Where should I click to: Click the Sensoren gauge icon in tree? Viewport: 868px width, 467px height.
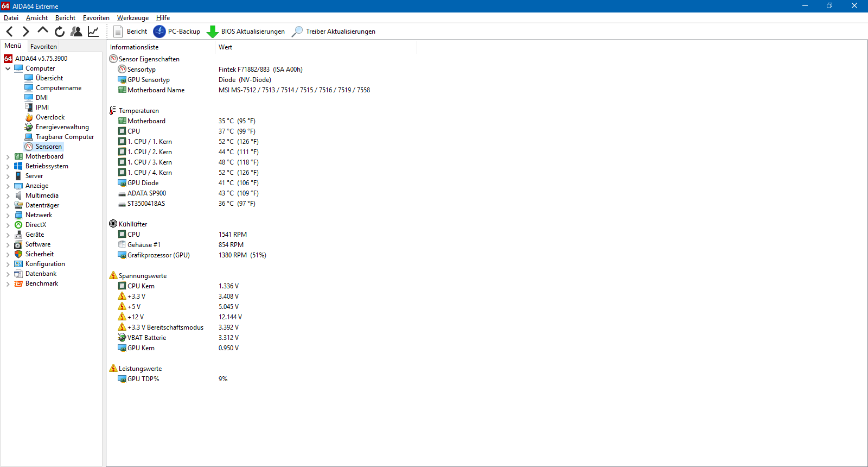point(29,147)
